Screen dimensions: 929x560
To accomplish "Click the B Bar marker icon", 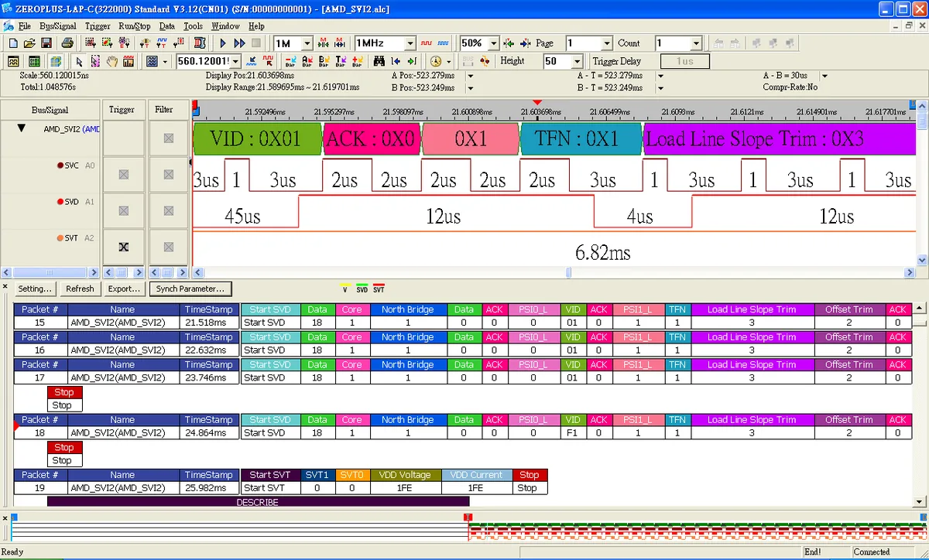I will tap(324, 61).
